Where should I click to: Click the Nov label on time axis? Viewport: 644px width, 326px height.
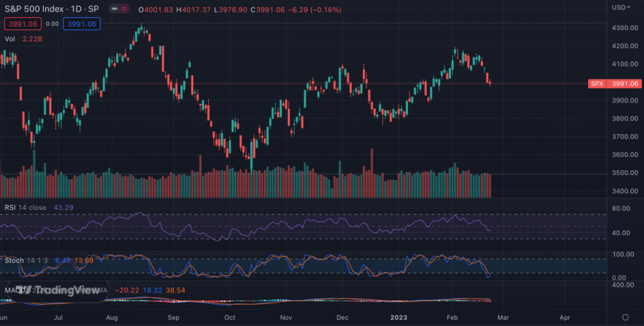coord(286,317)
